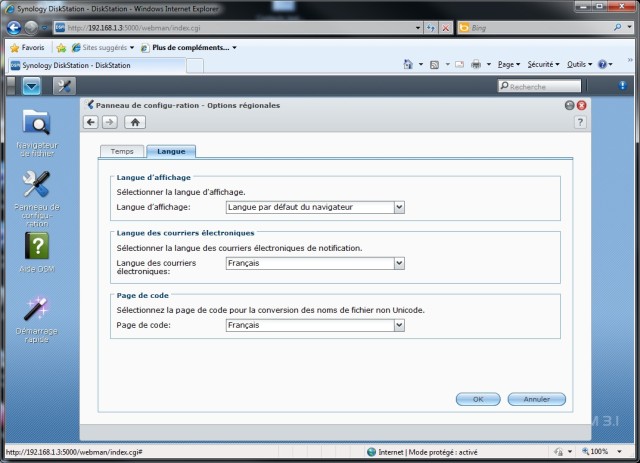Image resolution: width=640 pixels, height=463 pixels.
Task: Click the home button in control panel
Action: click(x=135, y=122)
